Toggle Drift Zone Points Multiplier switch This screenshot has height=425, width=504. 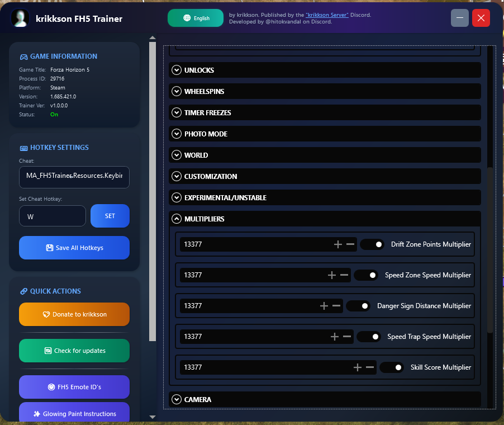(372, 244)
